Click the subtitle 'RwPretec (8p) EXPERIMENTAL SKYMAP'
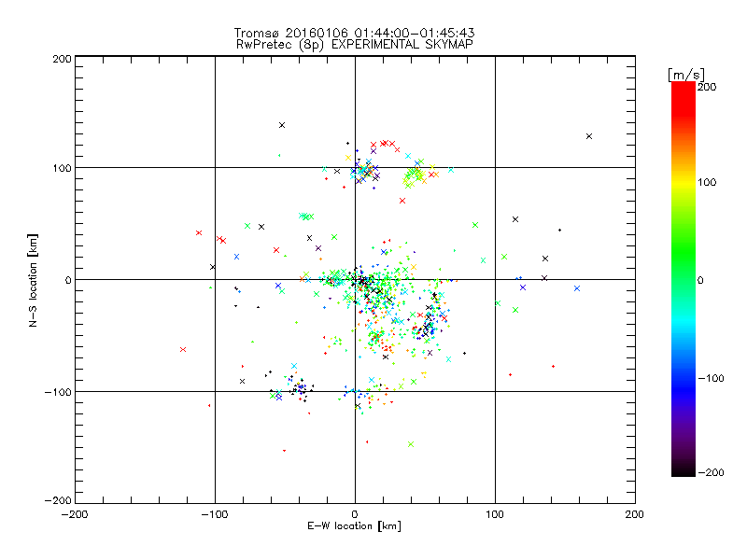Screen dimensions: 747x560 pos(355,45)
